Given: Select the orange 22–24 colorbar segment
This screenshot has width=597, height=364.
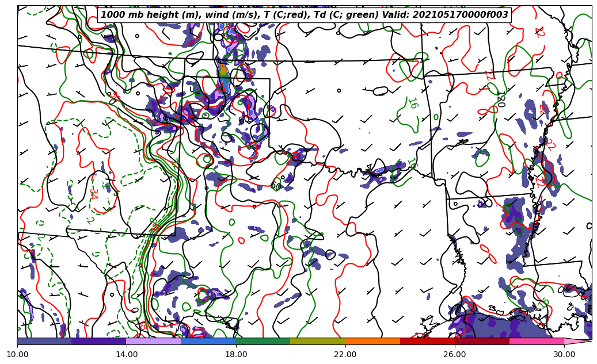Looking at the screenshot, I should [372, 341].
